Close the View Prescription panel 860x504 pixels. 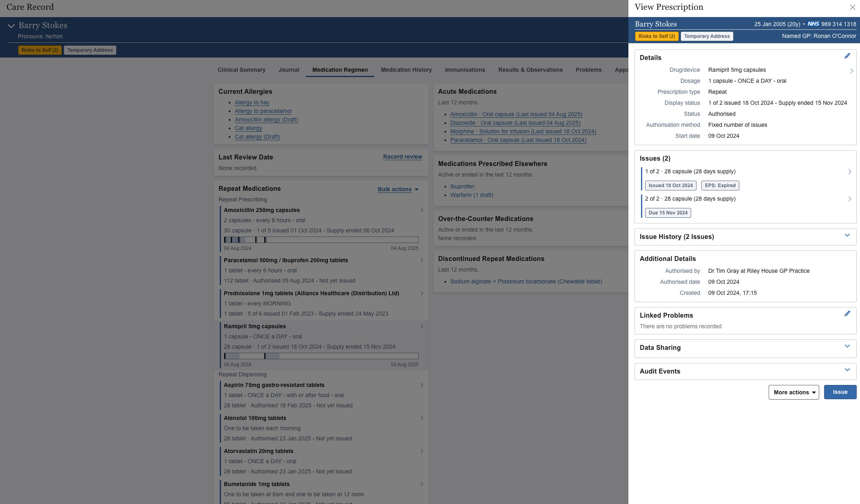853,7
